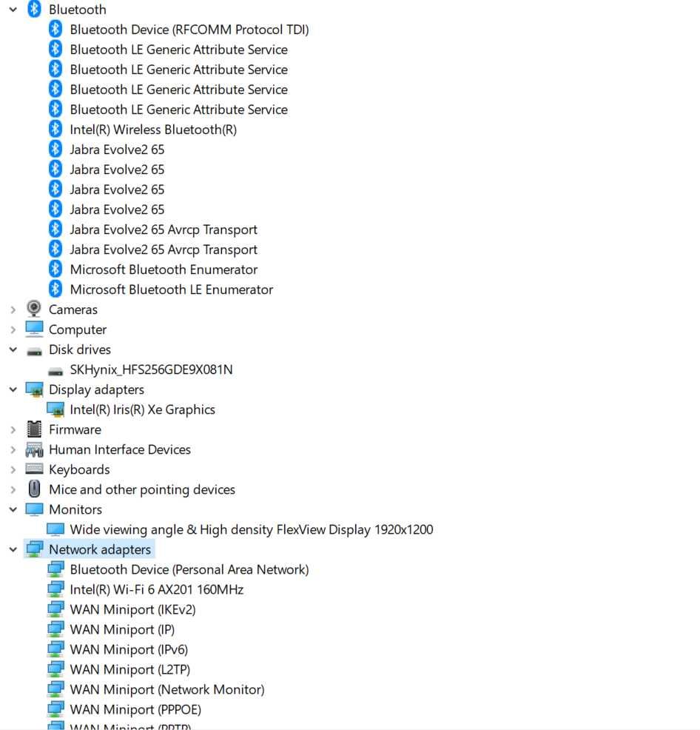Select WAN Miniport (Network Monitor)
This screenshot has height=730, width=700.
click(x=167, y=690)
